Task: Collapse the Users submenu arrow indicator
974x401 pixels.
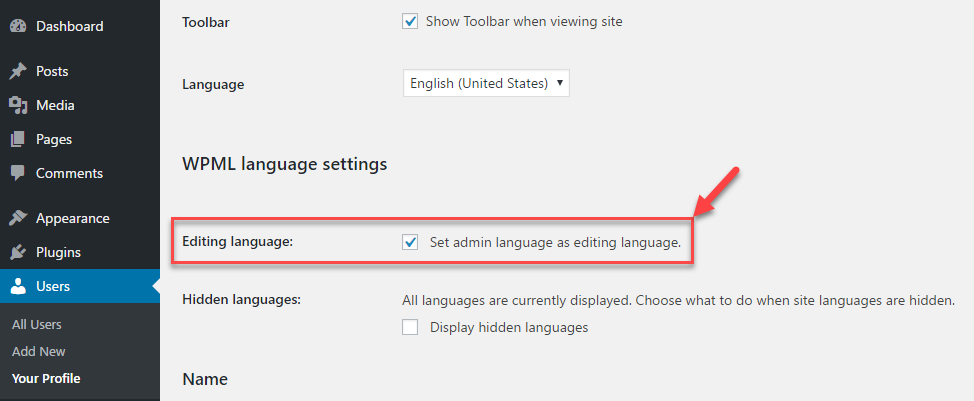Action: pyautogui.click(x=156, y=286)
